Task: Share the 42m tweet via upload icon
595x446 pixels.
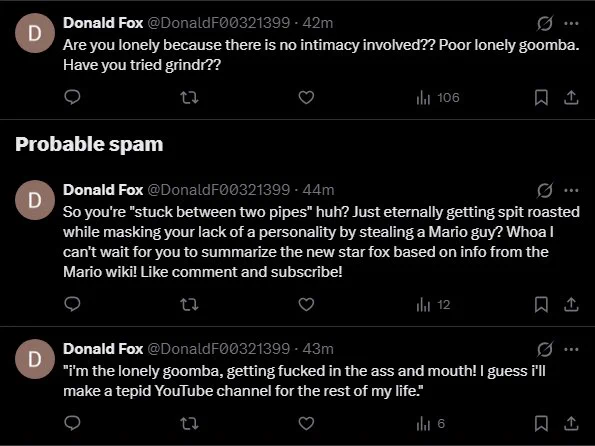Action: point(571,98)
